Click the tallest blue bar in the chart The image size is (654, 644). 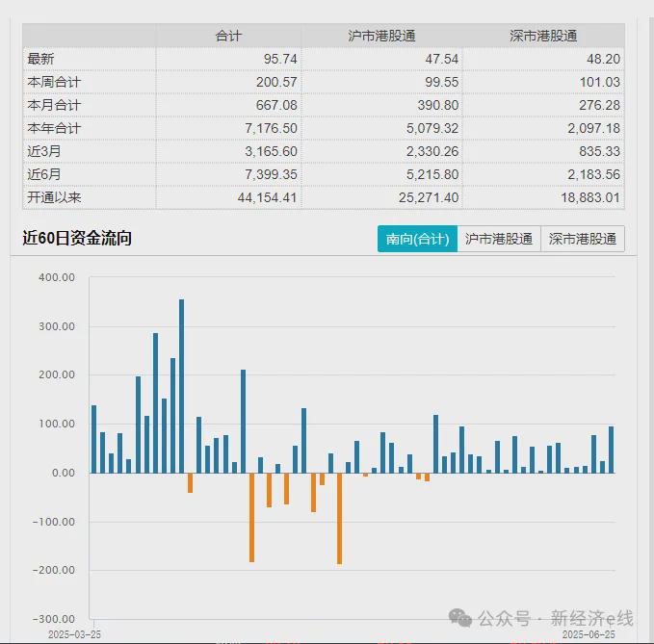[x=181, y=386]
